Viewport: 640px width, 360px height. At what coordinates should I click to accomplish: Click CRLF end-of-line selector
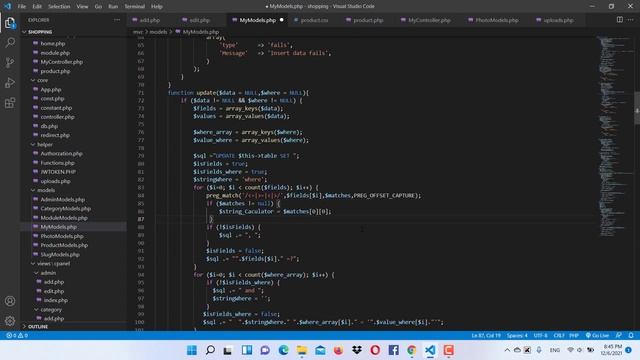(559, 335)
